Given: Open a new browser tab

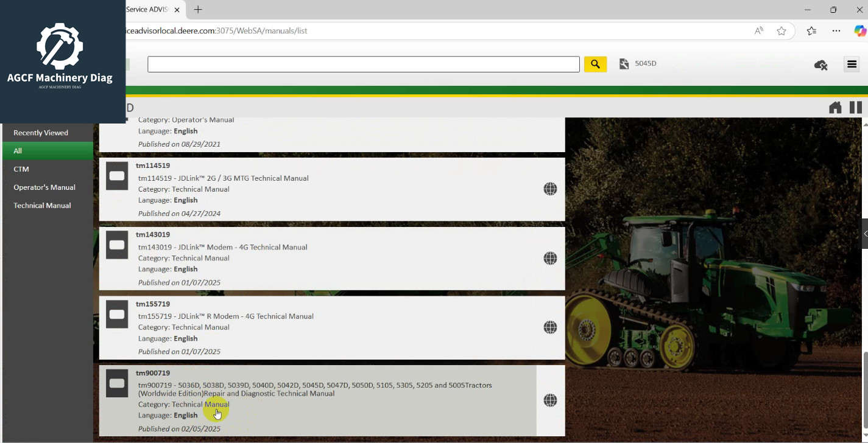Looking at the screenshot, I should coord(198,10).
